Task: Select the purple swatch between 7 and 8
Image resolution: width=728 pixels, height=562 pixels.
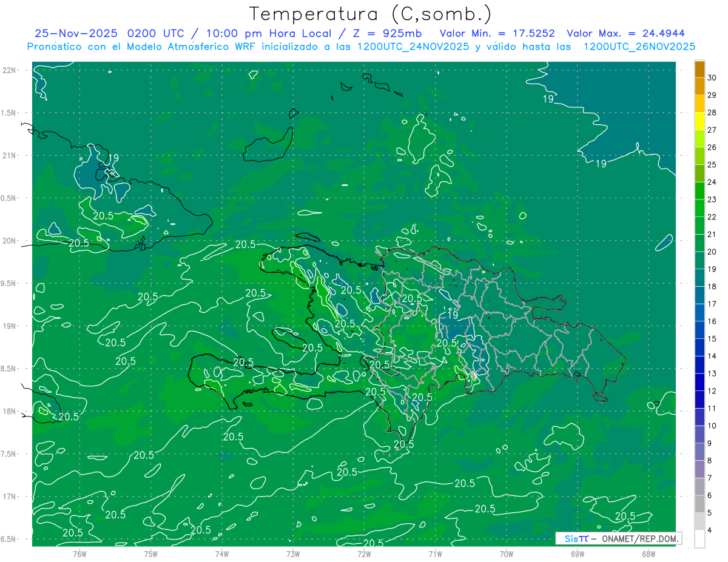Action: pyautogui.click(x=699, y=469)
